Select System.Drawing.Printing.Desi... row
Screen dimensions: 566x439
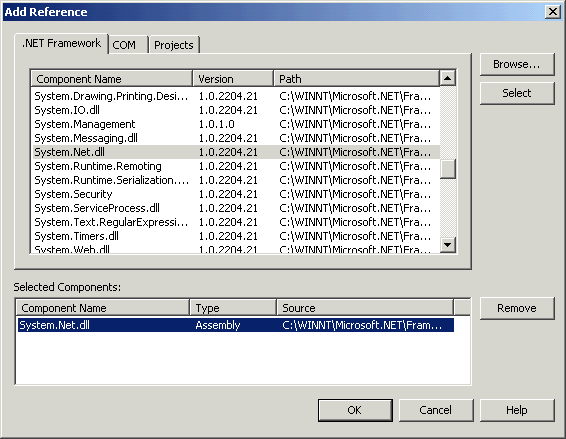point(236,96)
